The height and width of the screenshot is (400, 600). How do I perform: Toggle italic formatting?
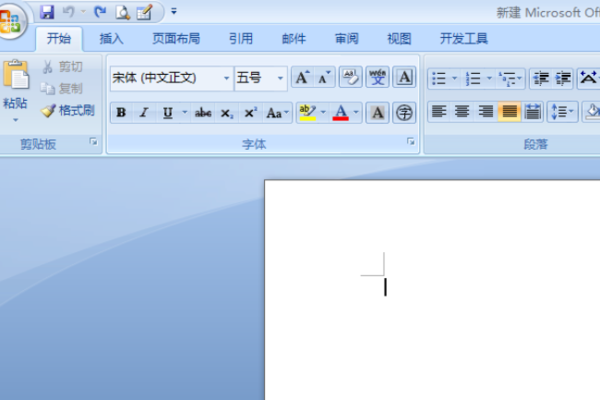(x=144, y=113)
